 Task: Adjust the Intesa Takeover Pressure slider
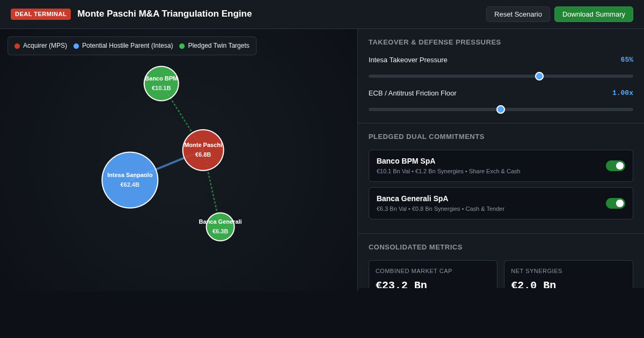pyautogui.click(x=501, y=76)
